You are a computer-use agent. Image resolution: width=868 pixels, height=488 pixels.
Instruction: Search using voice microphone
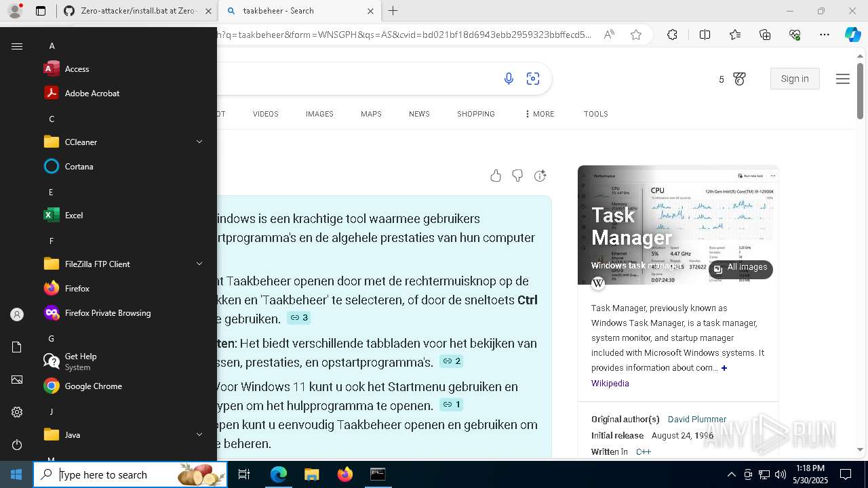point(509,79)
